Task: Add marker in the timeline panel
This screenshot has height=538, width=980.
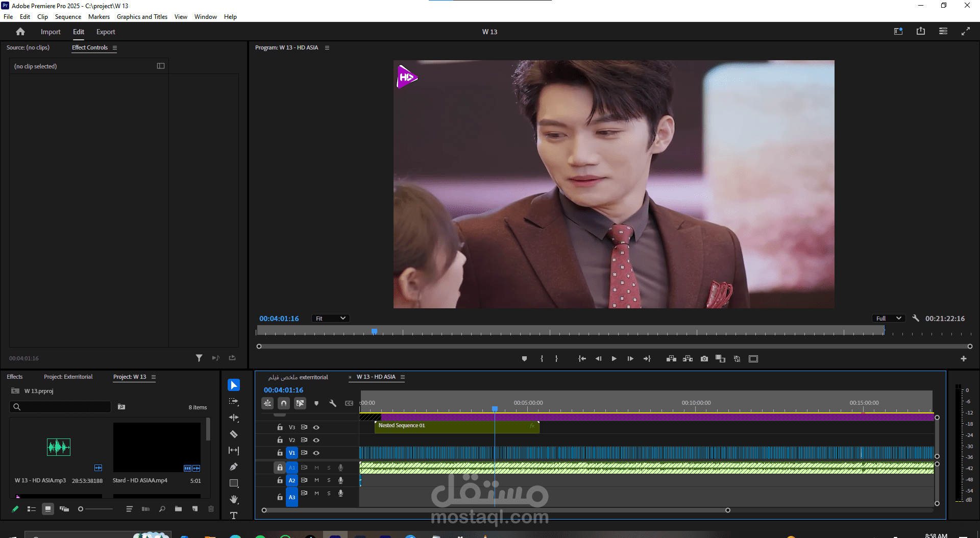Action: (x=316, y=403)
